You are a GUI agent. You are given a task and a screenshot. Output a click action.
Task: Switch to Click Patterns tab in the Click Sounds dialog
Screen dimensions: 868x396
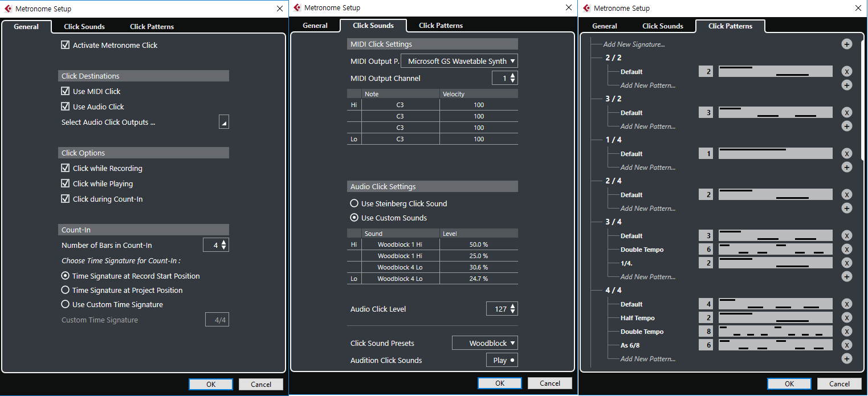click(x=441, y=26)
